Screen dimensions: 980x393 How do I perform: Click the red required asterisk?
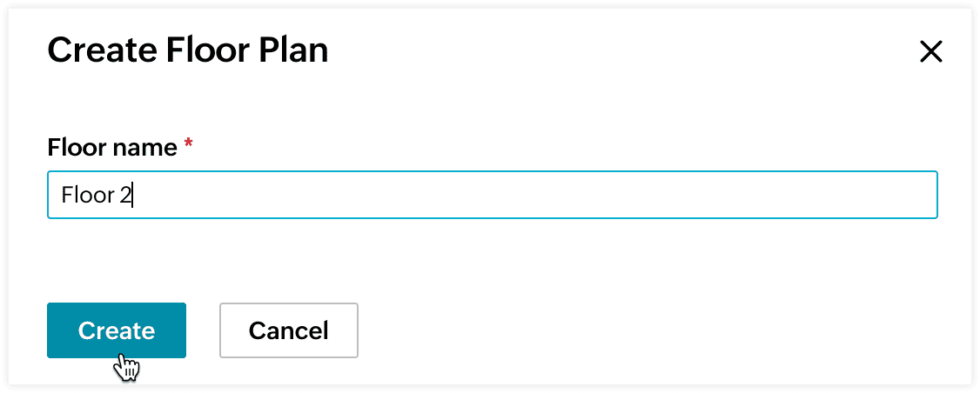(x=188, y=145)
